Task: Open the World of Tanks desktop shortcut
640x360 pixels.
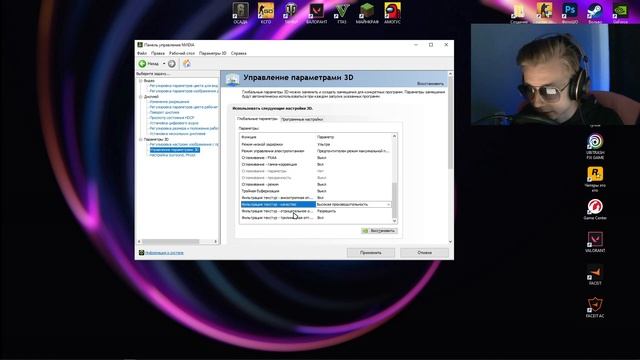Action: pyautogui.click(x=291, y=13)
